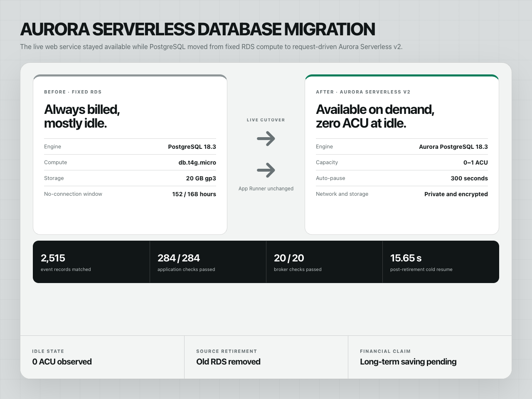Image resolution: width=532 pixels, height=399 pixels.
Task: Click the 'Private and encrypted' value
Action: [456, 194]
